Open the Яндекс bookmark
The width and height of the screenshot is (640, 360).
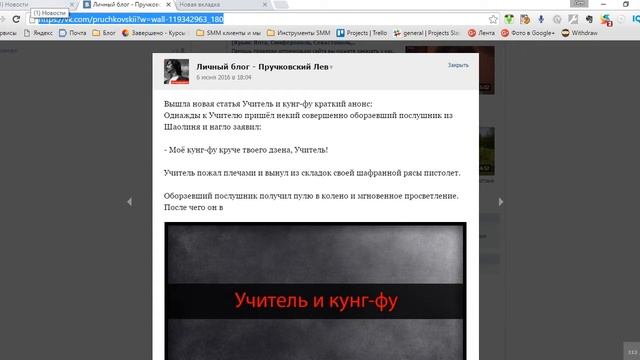click(38, 33)
